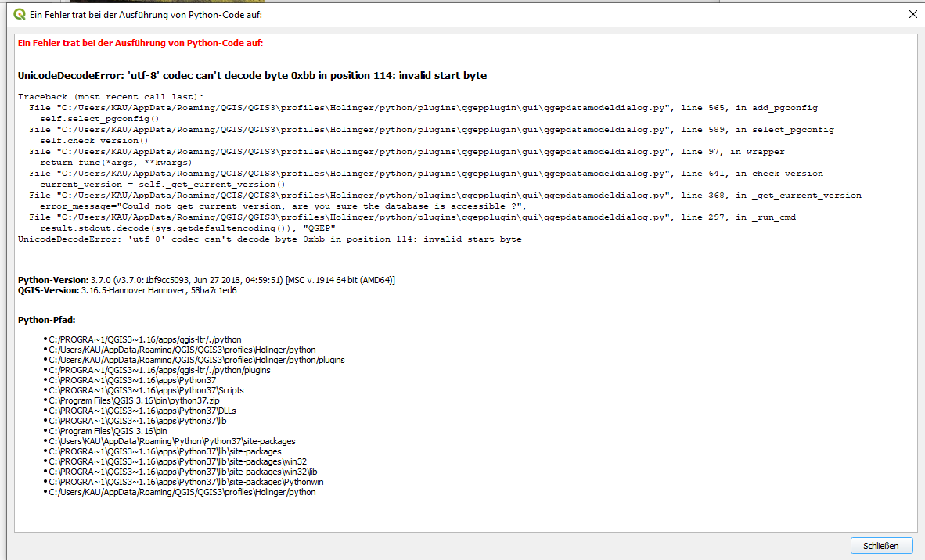
Task: Click the QGIS logo in title bar
Action: coord(20,14)
